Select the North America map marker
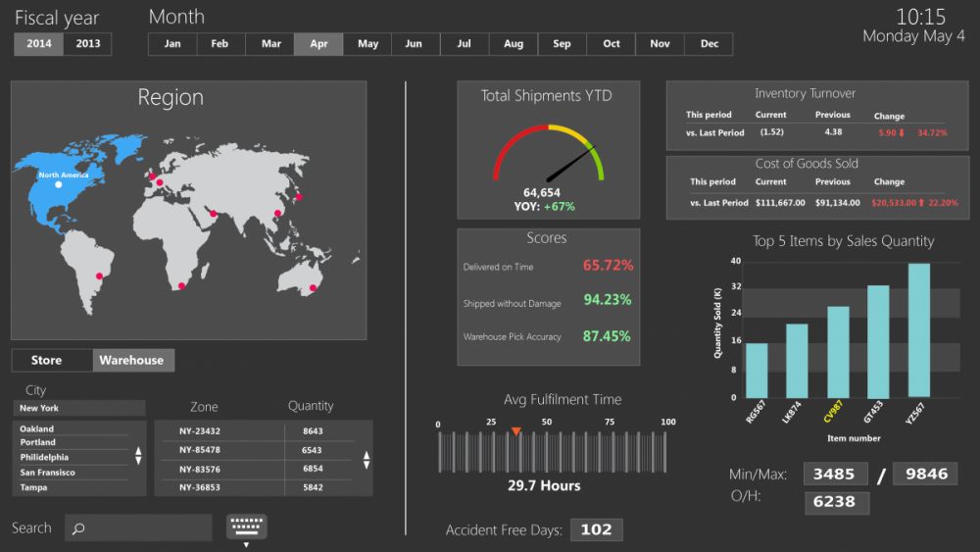 coord(58,184)
